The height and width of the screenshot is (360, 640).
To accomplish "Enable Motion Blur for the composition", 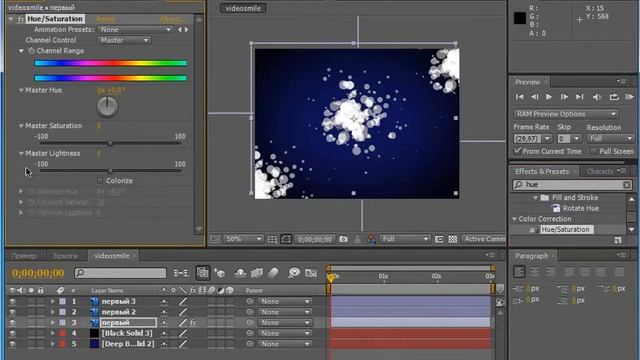I will click(273, 273).
